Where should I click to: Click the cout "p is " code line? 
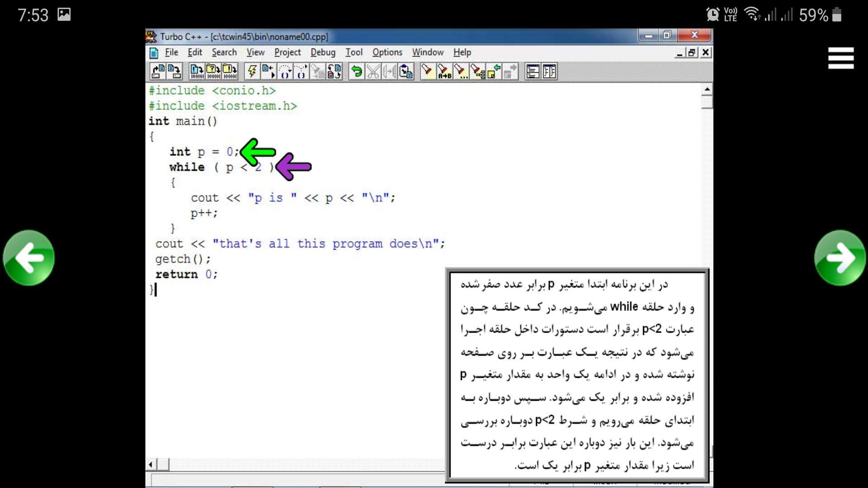pos(293,198)
